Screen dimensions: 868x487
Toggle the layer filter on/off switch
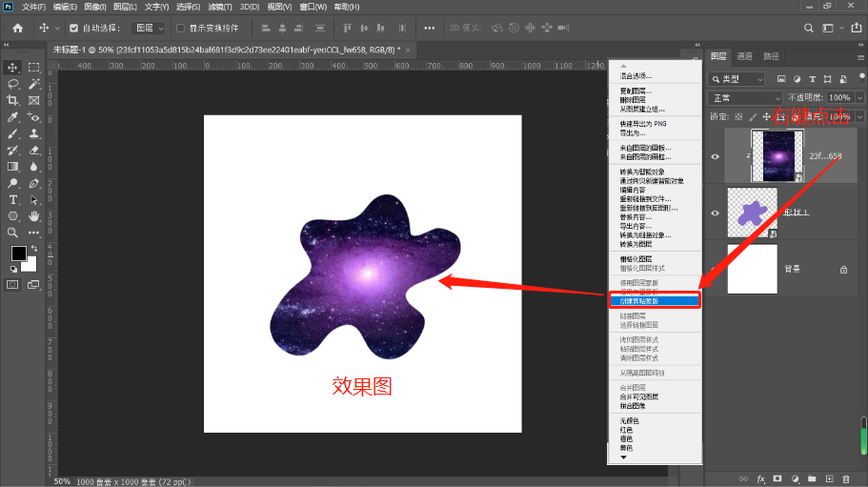862,77
